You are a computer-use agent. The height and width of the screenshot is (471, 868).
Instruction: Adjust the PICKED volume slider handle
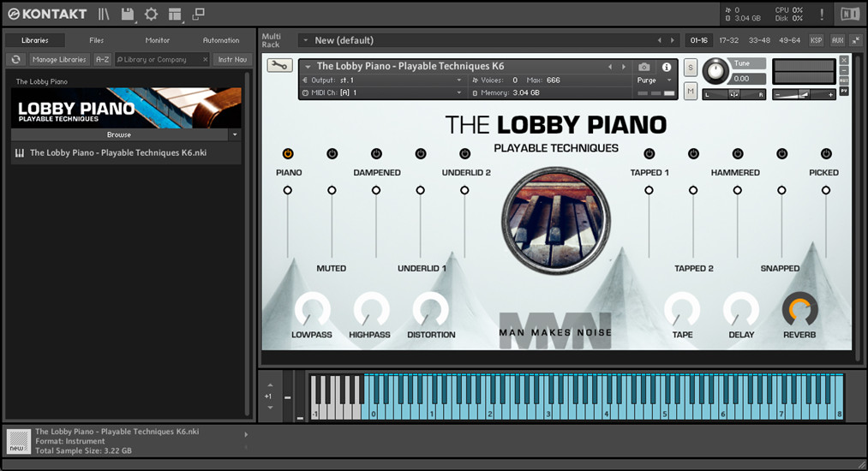pos(826,190)
